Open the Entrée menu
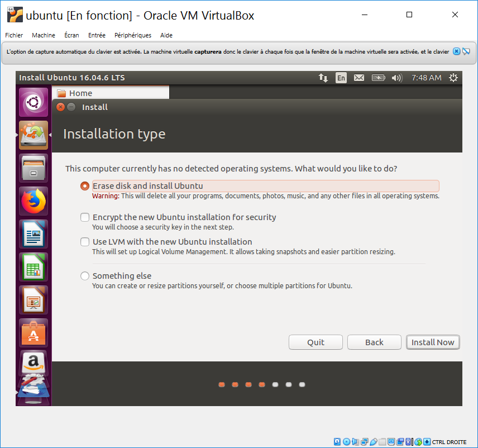Image resolution: width=478 pixels, height=448 pixels. (97, 35)
